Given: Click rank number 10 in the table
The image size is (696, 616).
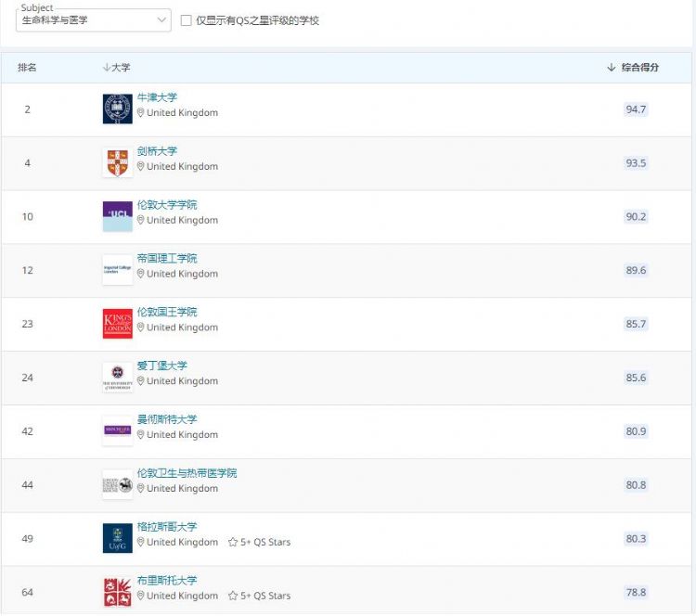Looking at the screenshot, I should [28, 216].
